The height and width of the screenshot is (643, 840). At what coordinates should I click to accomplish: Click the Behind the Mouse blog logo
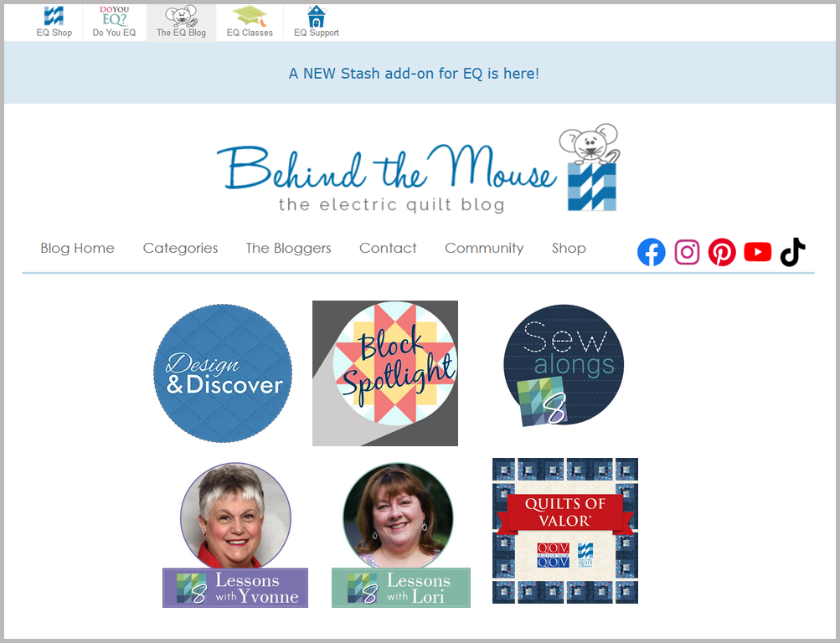pyautogui.click(x=419, y=170)
